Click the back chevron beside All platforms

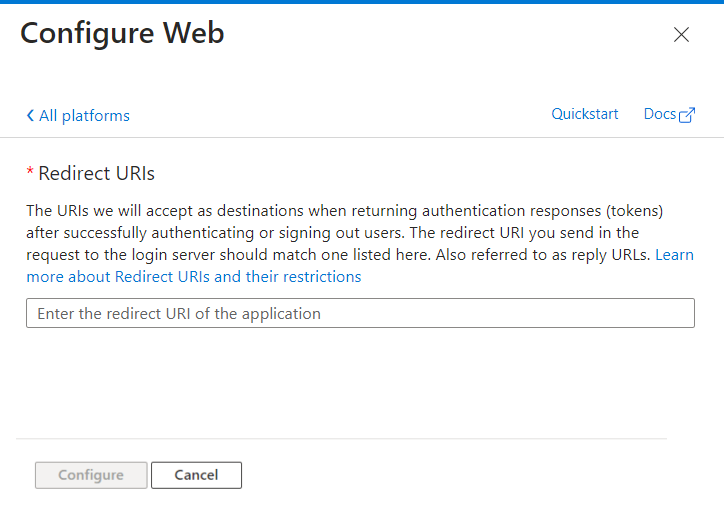[30, 116]
